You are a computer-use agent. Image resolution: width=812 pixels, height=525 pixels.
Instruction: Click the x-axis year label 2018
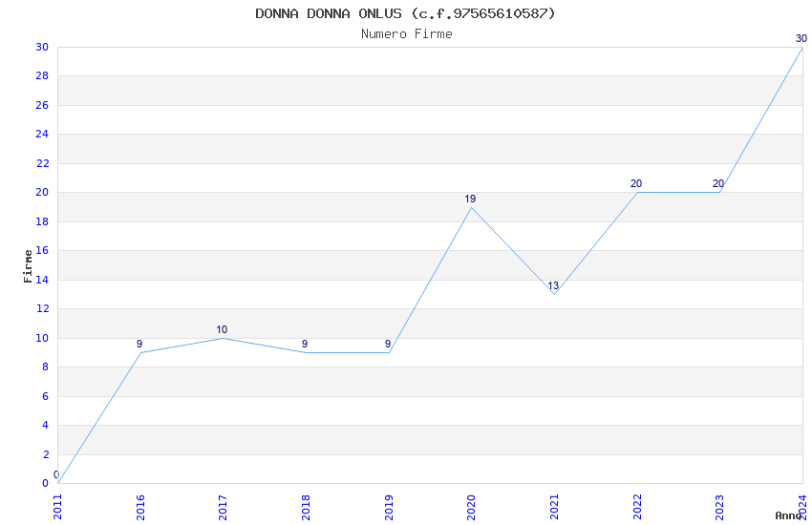(306, 508)
